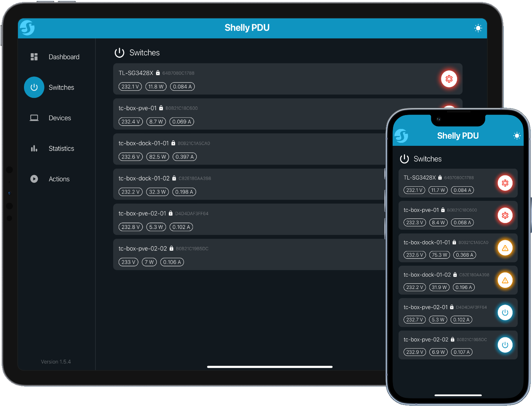Toggle light theme on tablet header
The width and height of the screenshot is (532, 407).
tap(478, 28)
